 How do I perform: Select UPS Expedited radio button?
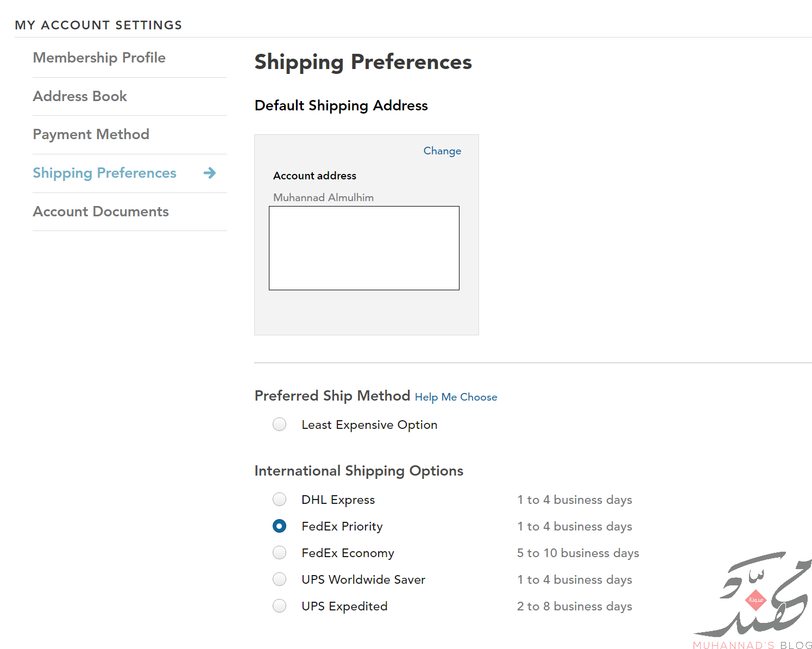pyautogui.click(x=279, y=606)
